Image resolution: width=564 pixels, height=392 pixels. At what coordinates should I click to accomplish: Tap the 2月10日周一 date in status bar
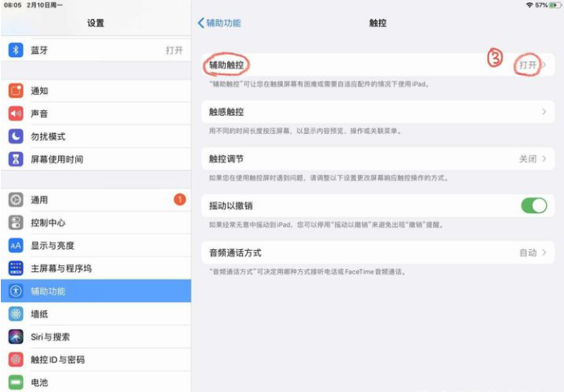45,5
